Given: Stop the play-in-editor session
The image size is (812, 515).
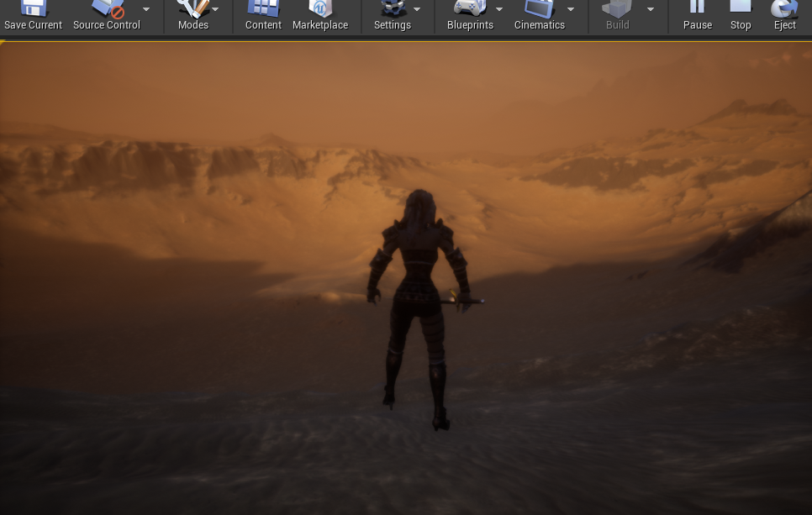Looking at the screenshot, I should (741, 15).
